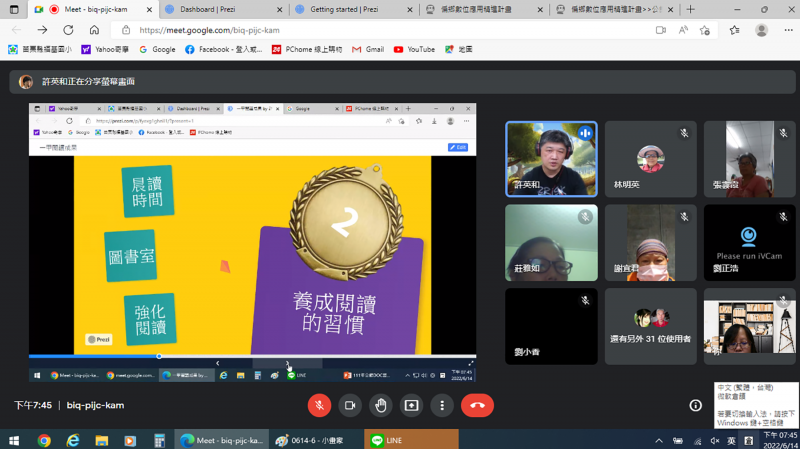Raise hand in the meeting

point(381,405)
